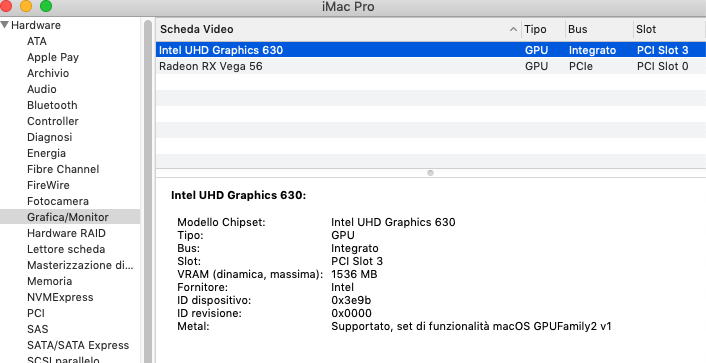This screenshot has height=363, width=706.
Task: Open the NVMExpress hardware section
Action: coord(60,297)
